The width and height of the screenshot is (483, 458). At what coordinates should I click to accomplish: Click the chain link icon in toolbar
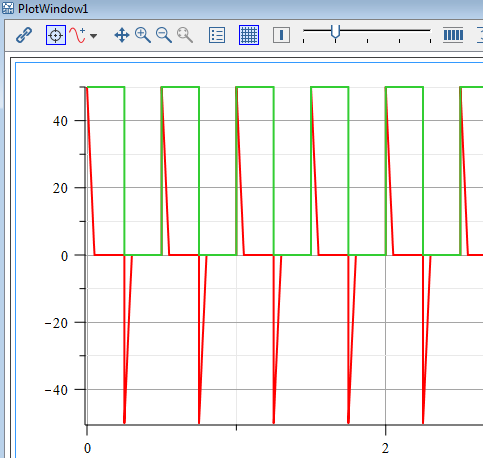(x=24, y=35)
